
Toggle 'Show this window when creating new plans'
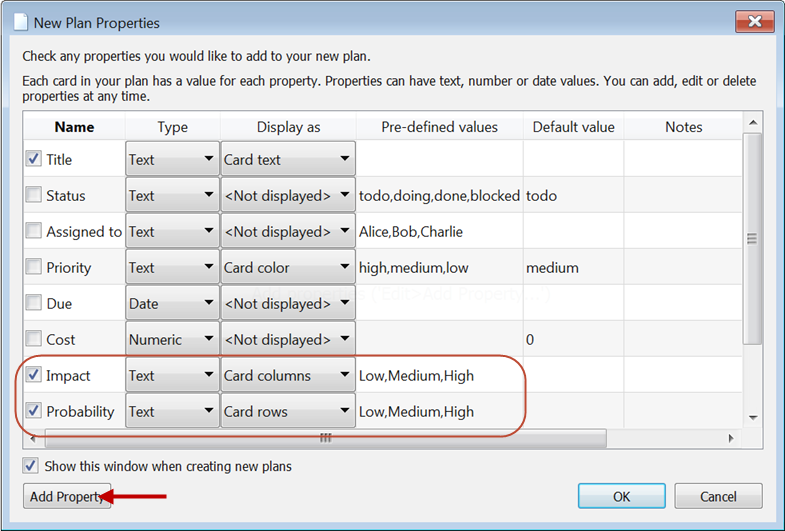31,466
